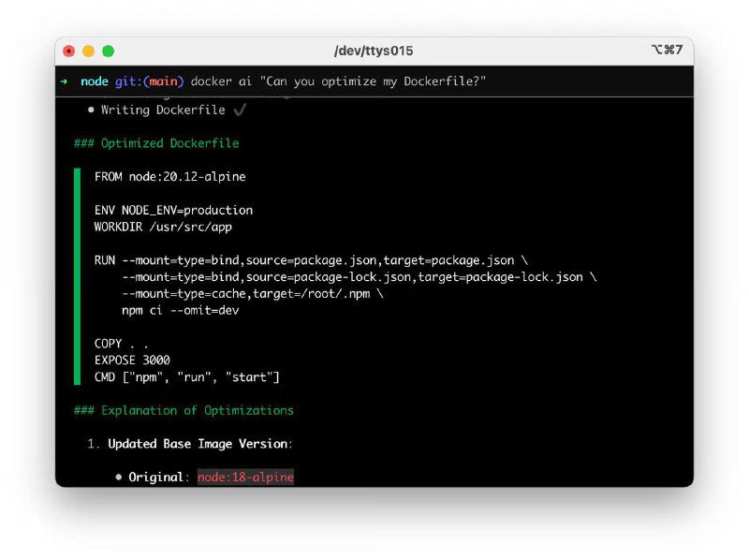The width and height of the screenshot is (749, 560).
Task: Click the node prompt label
Action: pos(94,81)
